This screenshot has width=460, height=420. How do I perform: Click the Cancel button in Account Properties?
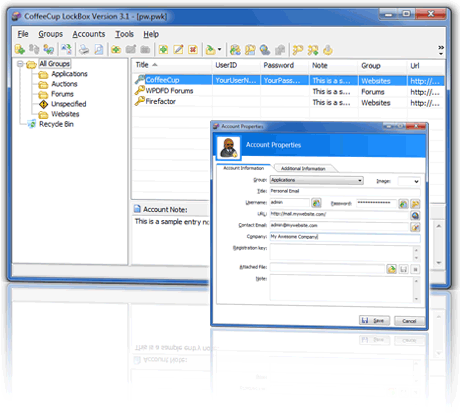pos(409,321)
